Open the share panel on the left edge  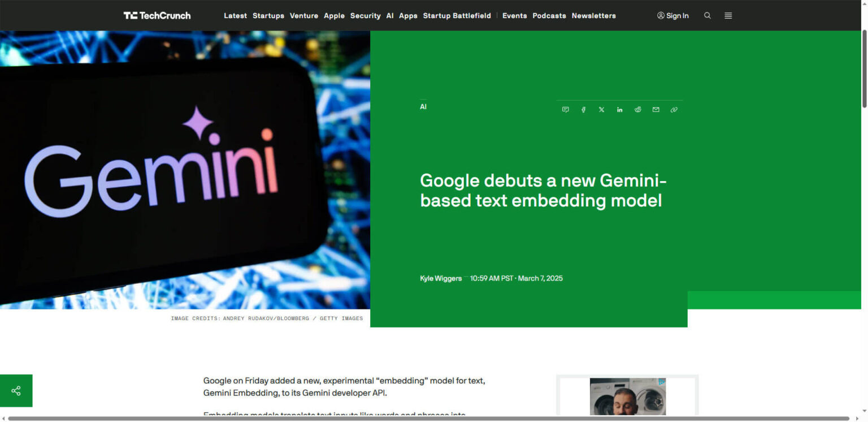(16, 390)
